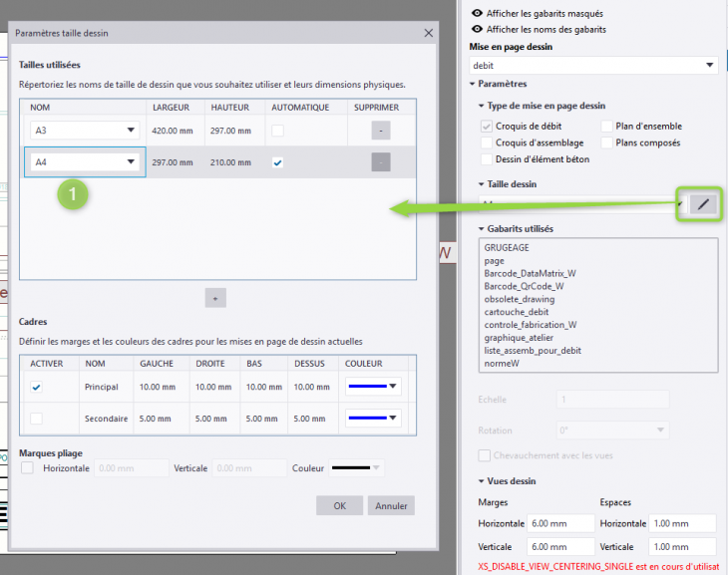
Task: Open the Rotation dropdown
Action: pos(613,431)
